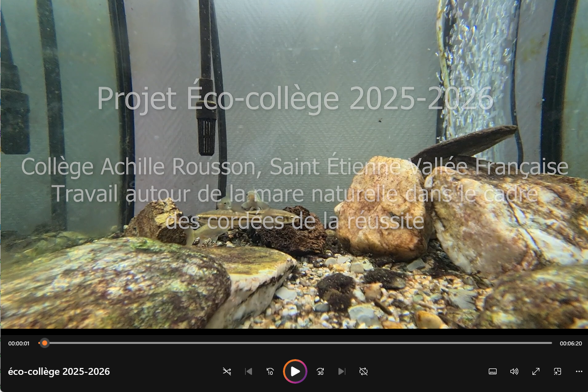Click the Projet Éco-collège 2025-2026 overlay text
This screenshot has width=588, height=392.
click(295, 99)
